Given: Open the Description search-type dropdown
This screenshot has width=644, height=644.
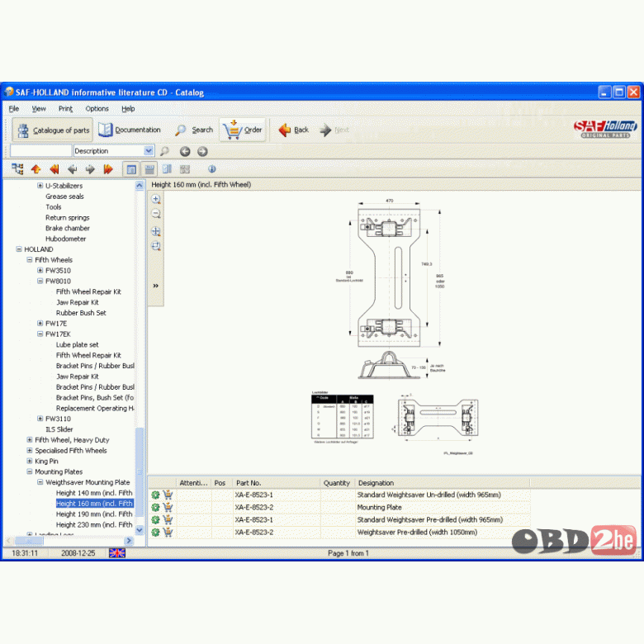Looking at the screenshot, I should coord(149,151).
